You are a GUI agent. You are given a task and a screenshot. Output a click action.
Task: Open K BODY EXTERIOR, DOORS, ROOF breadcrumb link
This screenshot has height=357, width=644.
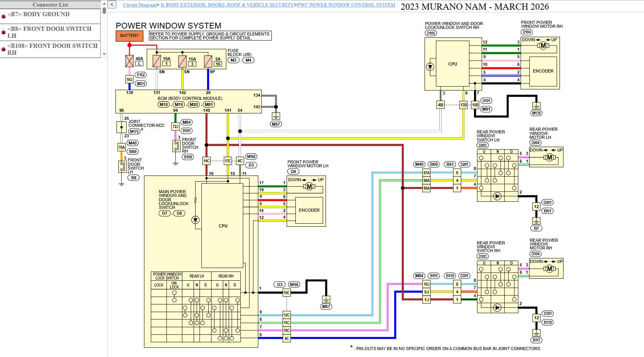pos(227,5)
